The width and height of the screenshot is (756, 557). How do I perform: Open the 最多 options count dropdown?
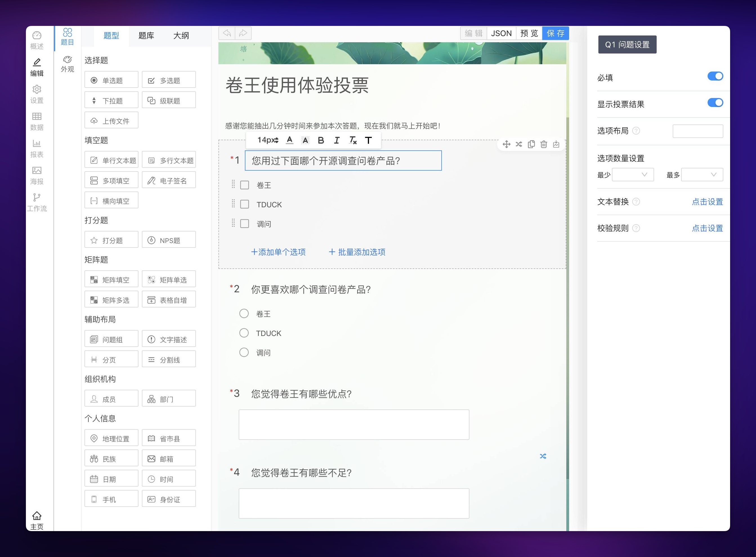[702, 175]
